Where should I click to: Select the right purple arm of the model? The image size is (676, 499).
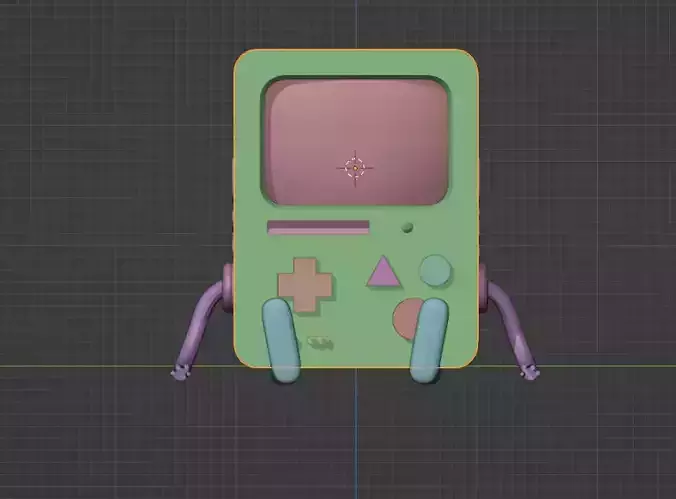tap(513, 328)
